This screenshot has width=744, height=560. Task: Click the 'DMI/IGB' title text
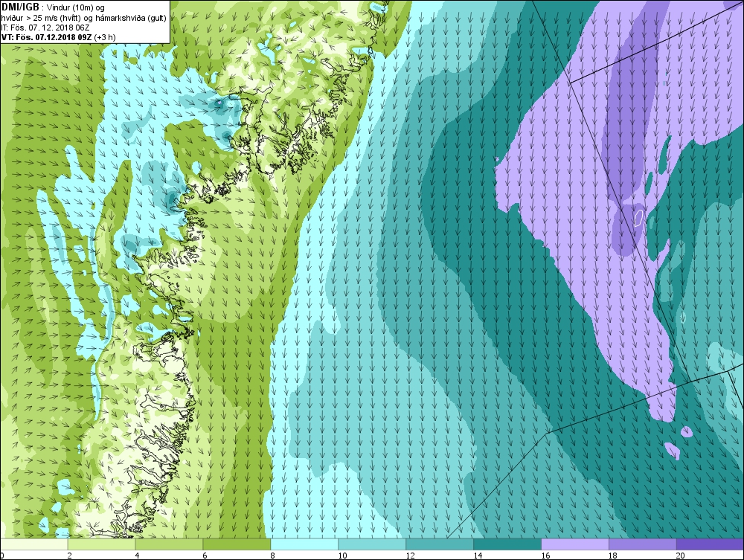(x=20, y=7)
